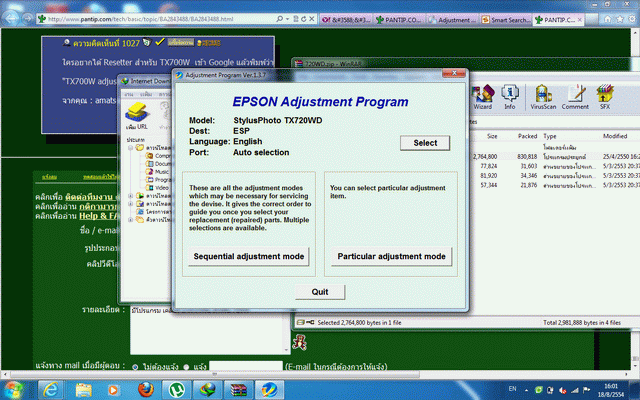The width and height of the screenshot is (640, 400).
Task: Open the address bar search dropdown arrow
Action: (x=287, y=19)
